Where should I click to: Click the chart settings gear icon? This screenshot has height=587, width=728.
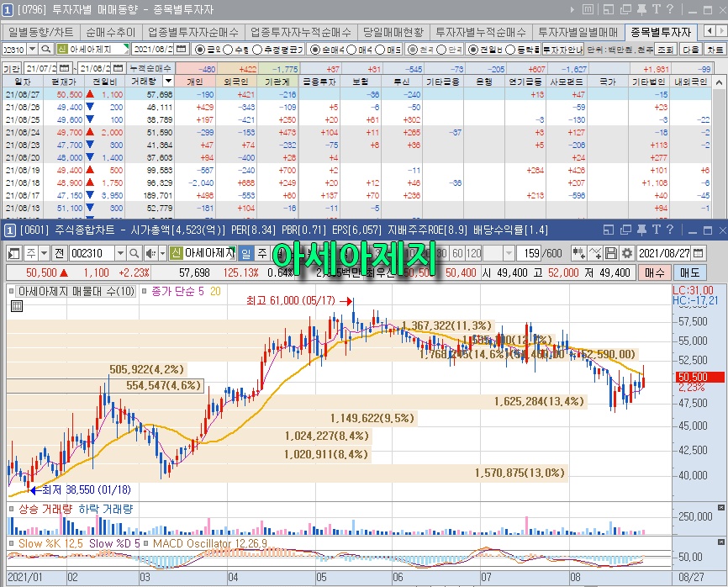[x=627, y=254]
